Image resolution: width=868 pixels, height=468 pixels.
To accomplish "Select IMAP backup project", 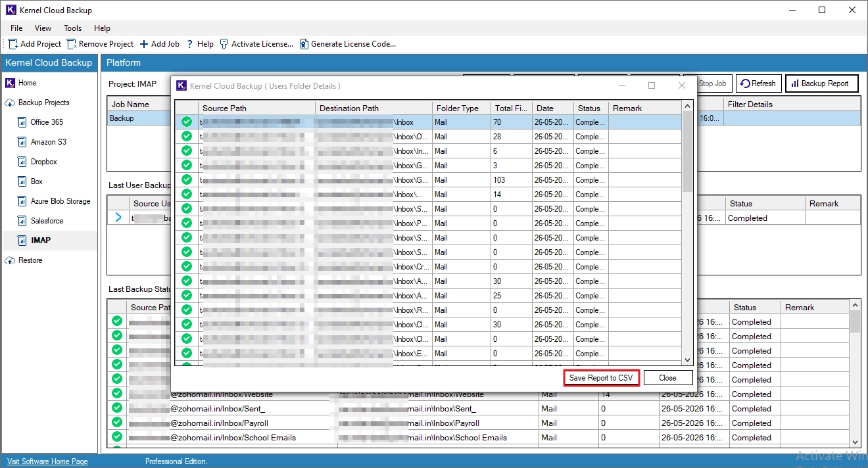I will coord(40,241).
